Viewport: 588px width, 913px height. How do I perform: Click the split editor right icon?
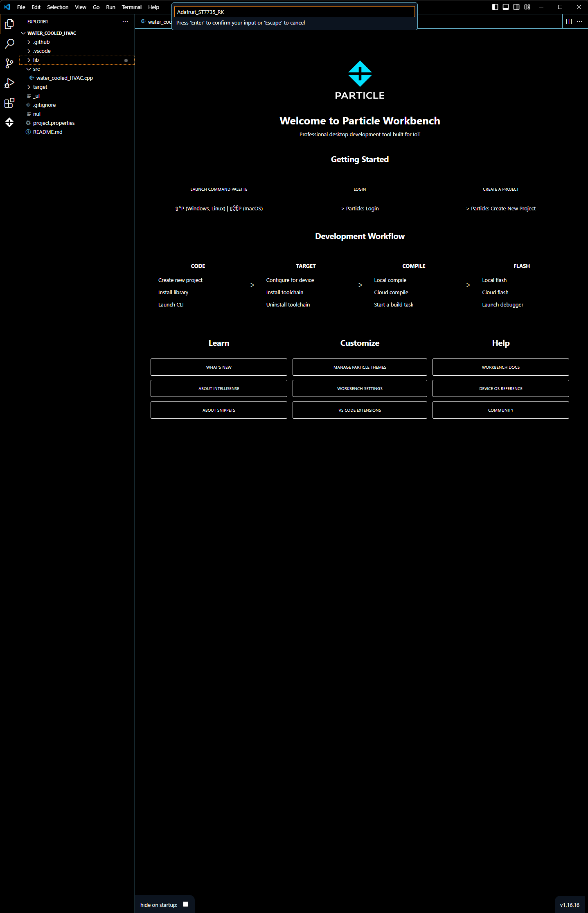pyautogui.click(x=569, y=22)
